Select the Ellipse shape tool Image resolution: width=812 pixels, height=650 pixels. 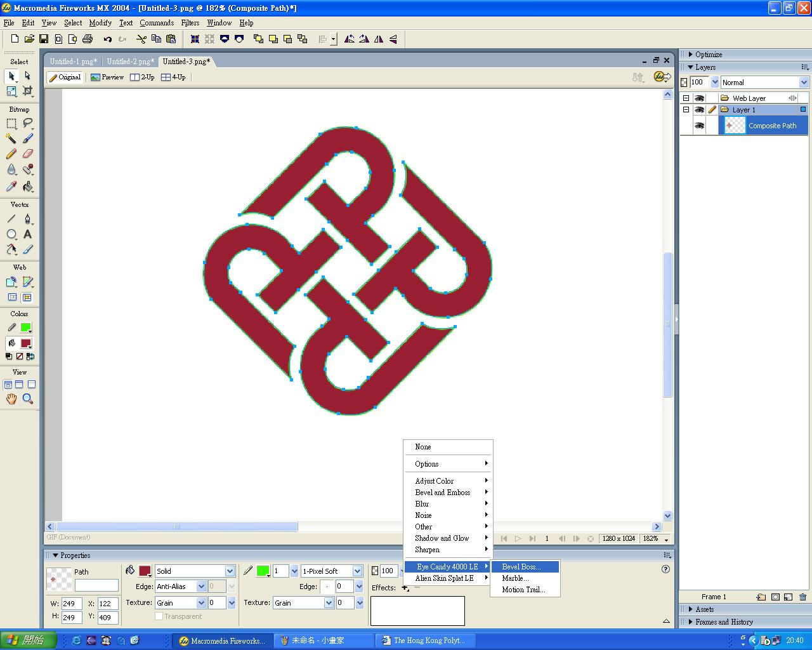coord(11,234)
